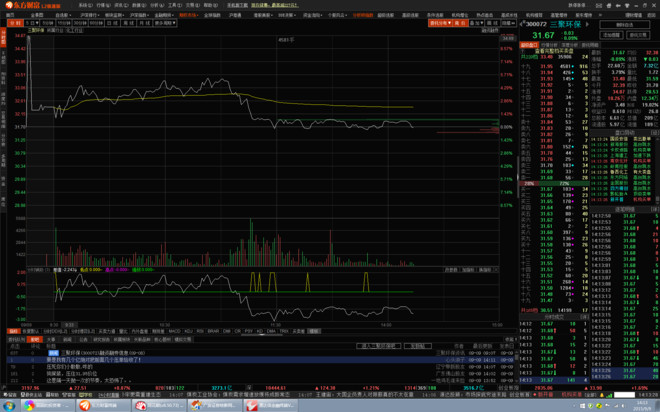
Task: Select the CR indicator tab
Action: click(x=238, y=331)
